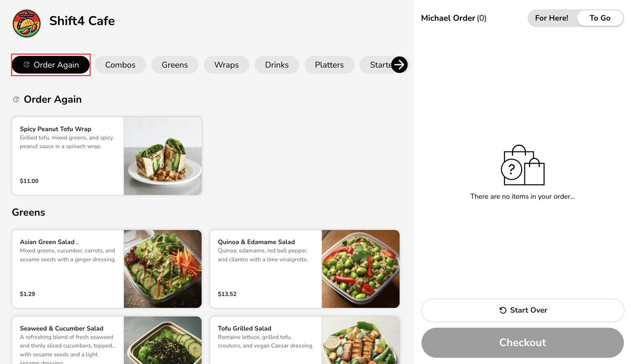Select the For Here! dining option

coord(551,18)
